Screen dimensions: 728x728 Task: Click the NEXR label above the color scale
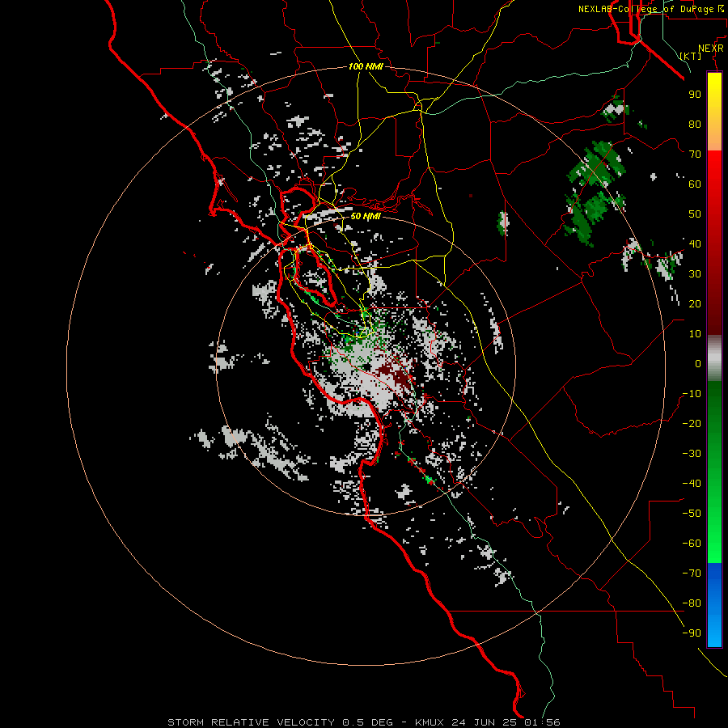point(710,49)
